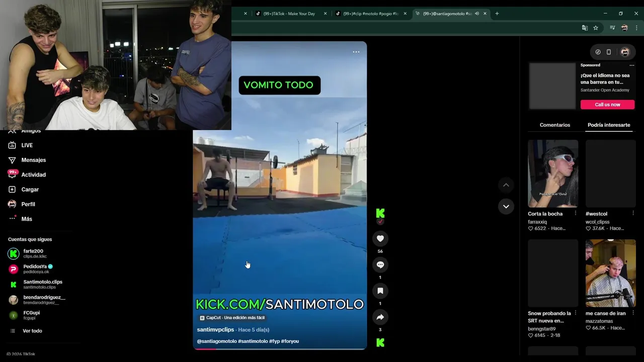644x362 pixels.
Task: Open benngstar89 author name
Action: (x=542, y=329)
